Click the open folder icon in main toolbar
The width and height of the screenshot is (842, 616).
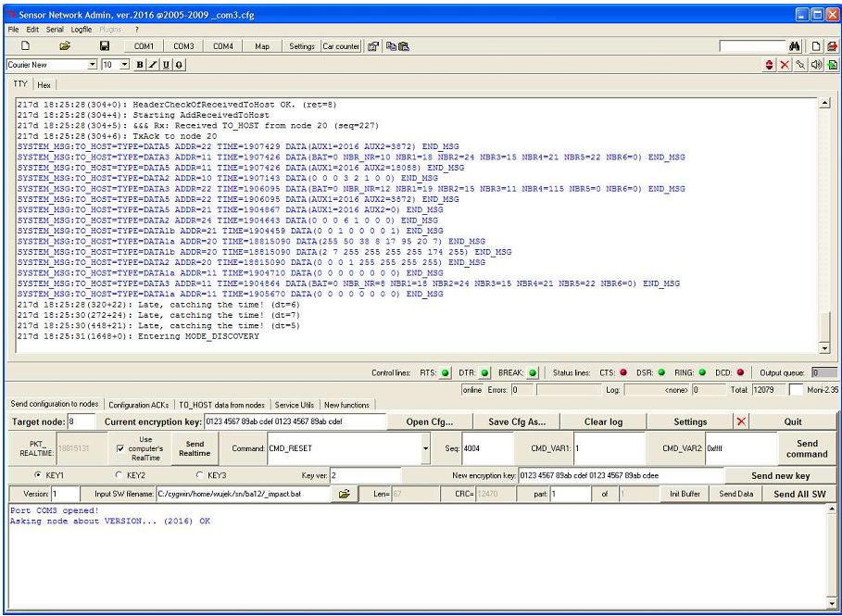(x=65, y=46)
